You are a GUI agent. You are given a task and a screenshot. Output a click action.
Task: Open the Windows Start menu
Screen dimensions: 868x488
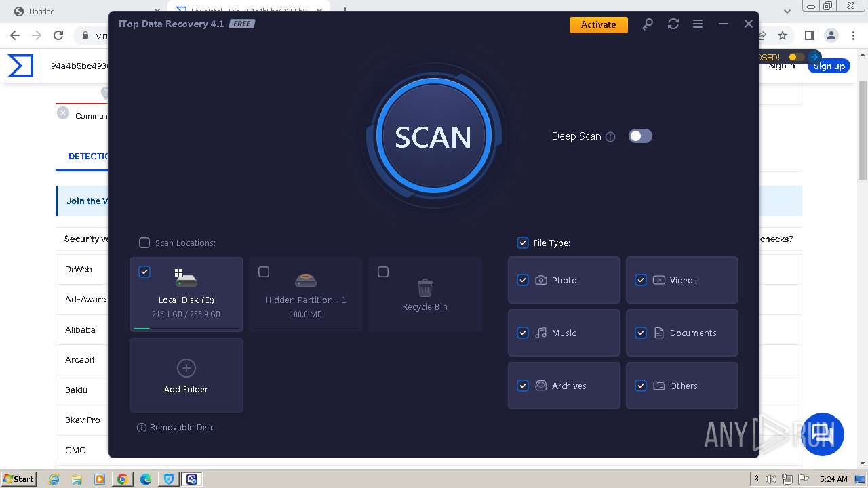coord(18,479)
